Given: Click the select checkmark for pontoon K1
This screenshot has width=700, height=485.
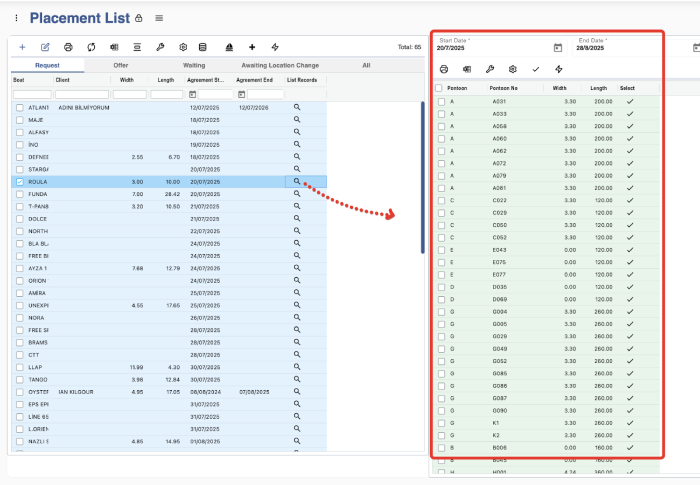Looking at the screenshot, I should point(630,422).
